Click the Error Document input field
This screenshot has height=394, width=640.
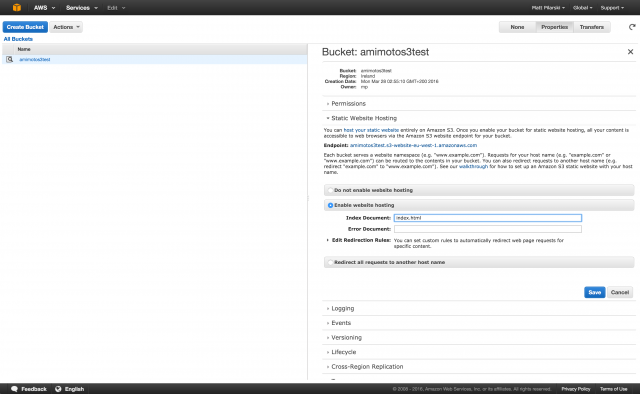[x=488, y=229]
